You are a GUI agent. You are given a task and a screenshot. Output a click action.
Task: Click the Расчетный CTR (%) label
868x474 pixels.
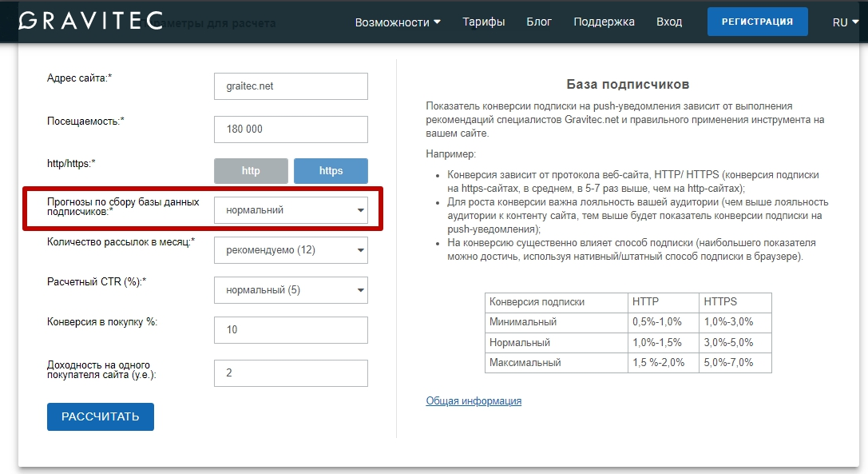click(97, 281)
